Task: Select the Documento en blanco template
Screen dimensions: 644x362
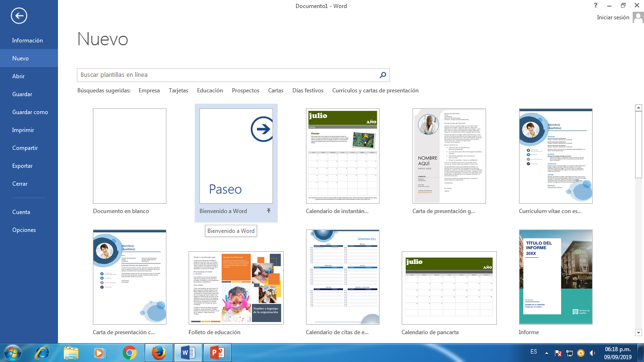Action: coord(130,156)
